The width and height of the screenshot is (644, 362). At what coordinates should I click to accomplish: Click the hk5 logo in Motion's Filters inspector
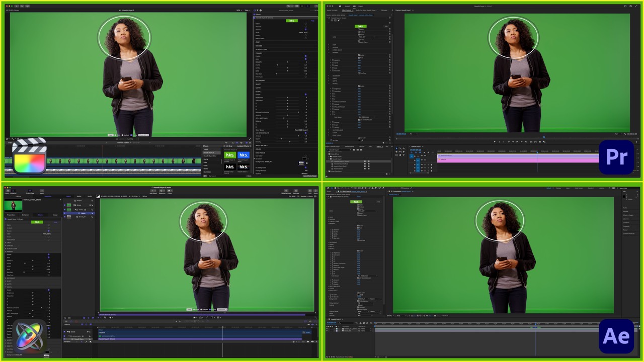pos(37,222)
